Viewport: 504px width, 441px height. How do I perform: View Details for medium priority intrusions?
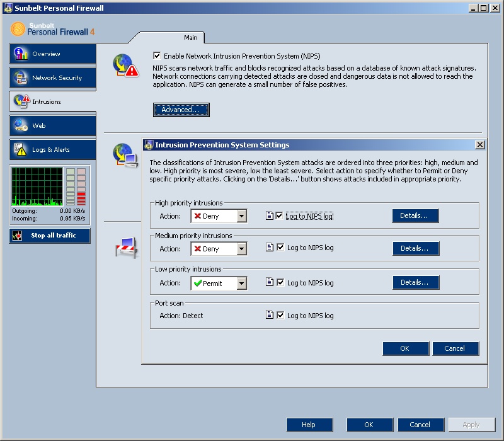tap(415, 249)
